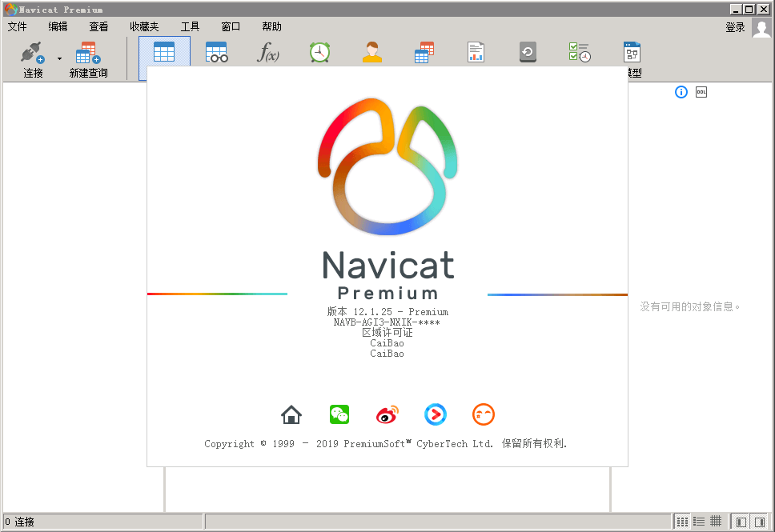The width and height of the screenshot is (775, 532).
Task: Open the Query table icon
Action: tap(424, 52)
